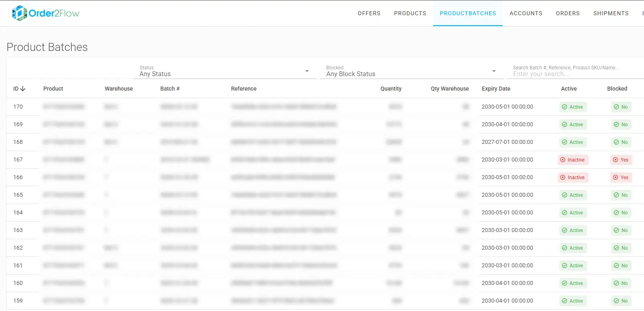Sort by the Qty Warehouse column header
This screenshot has width=644, height=311.
point(450,89)
